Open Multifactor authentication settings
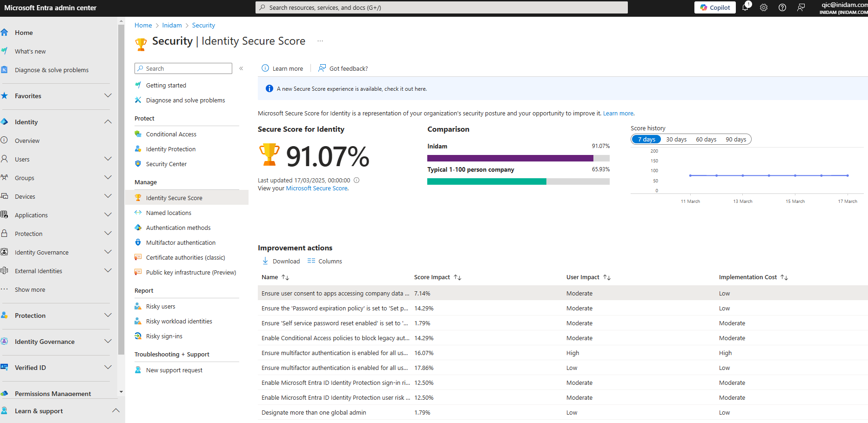The image size is (868, 423). [x=181, y=242]
